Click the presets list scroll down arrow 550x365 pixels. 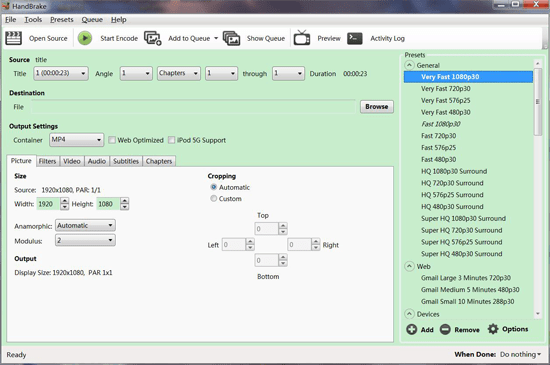(x=538, y=314)
